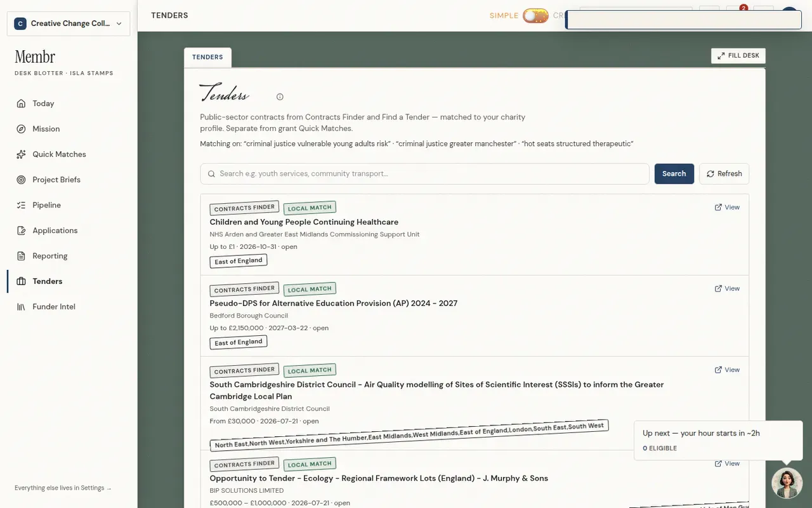Open Project Briefs target icon
Image resolution: width=812 pixels, height=508 pixels.
click(x=21, y=180)
